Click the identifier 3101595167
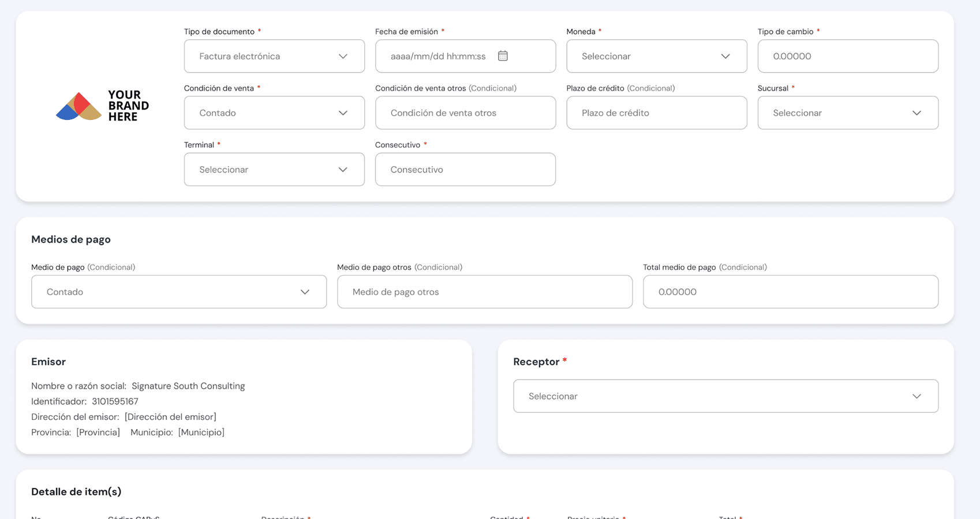Screen dimensions: 980x519 115,401
